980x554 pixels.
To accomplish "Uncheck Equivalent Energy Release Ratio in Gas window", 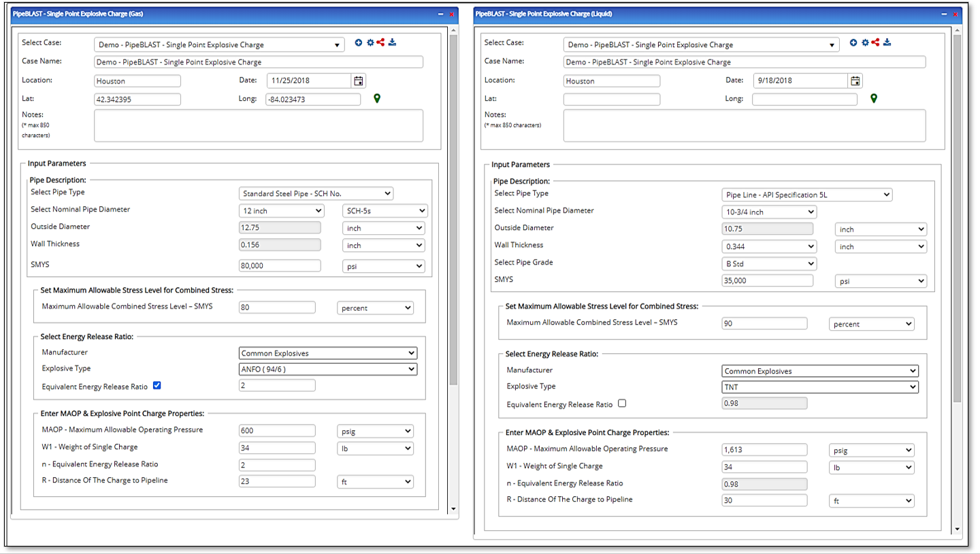I will (x=157, y=385).
